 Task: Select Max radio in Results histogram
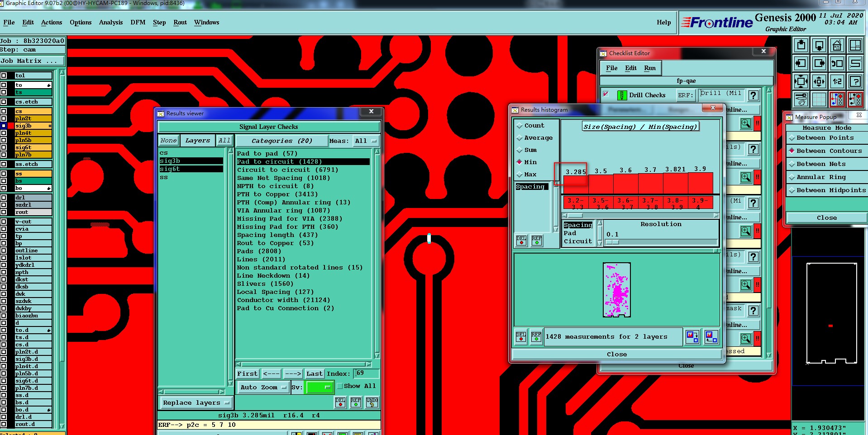520,175
